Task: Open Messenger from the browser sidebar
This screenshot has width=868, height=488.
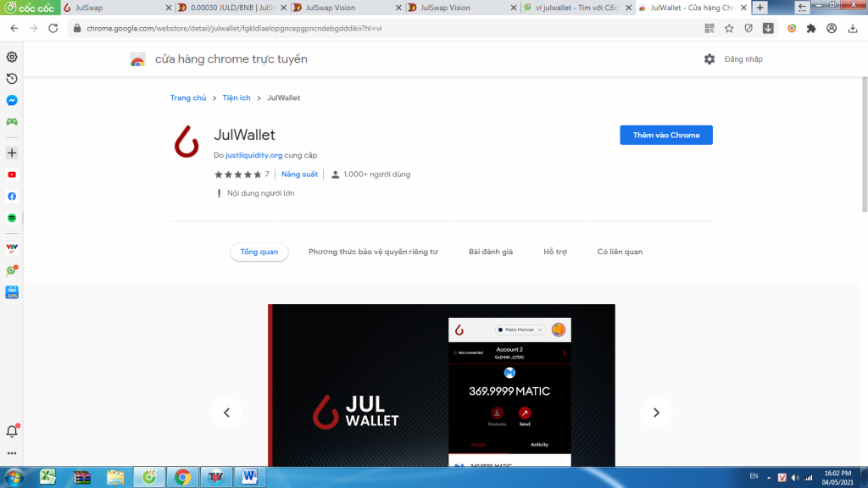Action: click(x=12, y=100)
